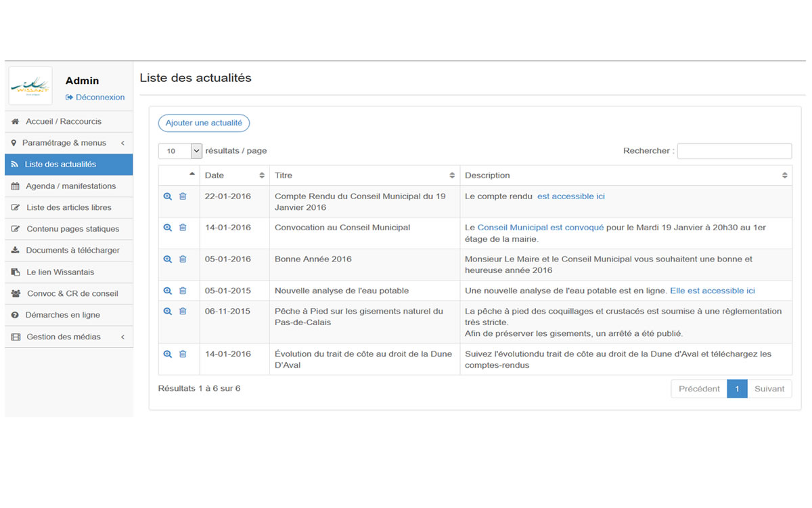View the Convocation au Conseil Municipal entry via magnifier

click(168, 228)
